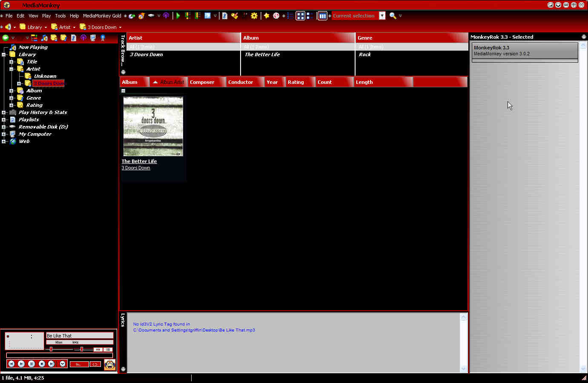Open the View menu
Screen dimensions: 588x383
tap(33, 16)
